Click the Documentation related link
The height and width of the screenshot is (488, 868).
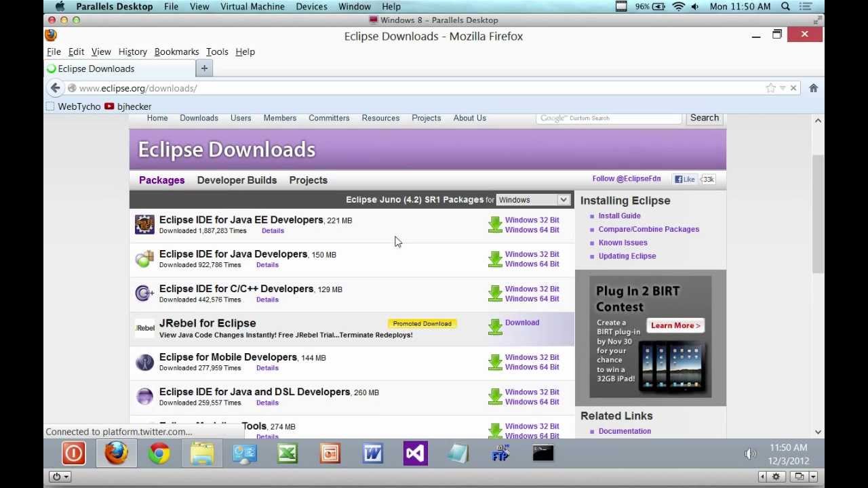[625, 431]
